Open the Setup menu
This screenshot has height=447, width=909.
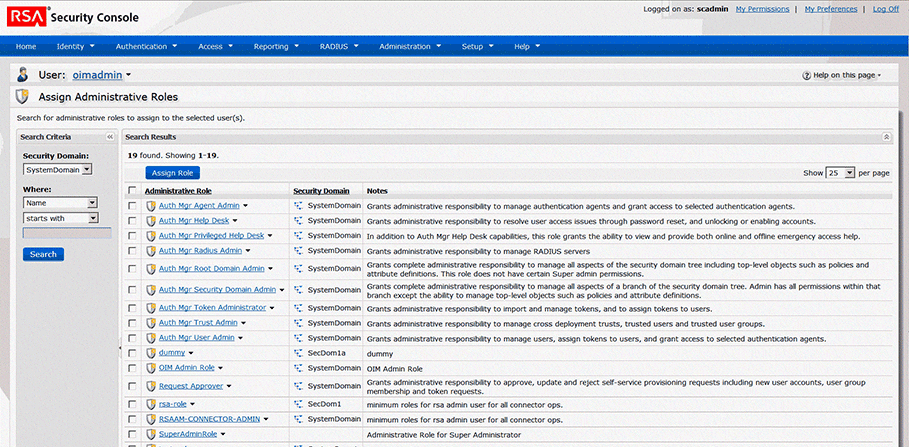click(477, 46)
